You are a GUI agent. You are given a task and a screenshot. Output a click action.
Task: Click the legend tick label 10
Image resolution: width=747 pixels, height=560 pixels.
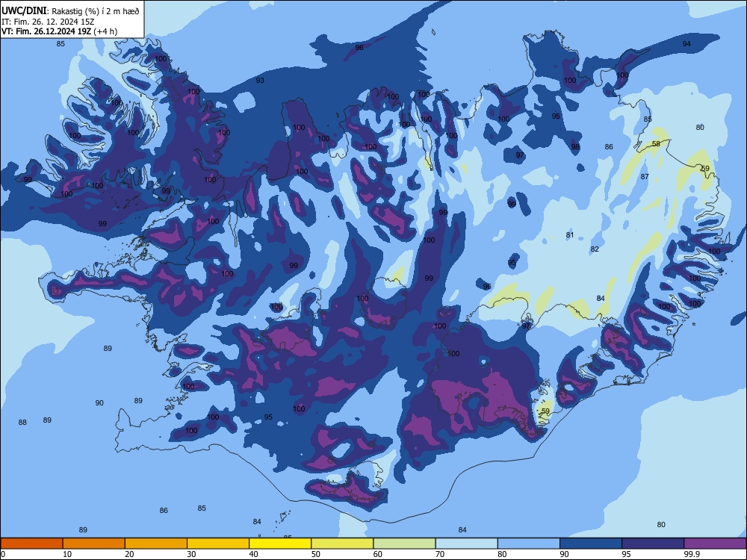click(x=67, y=554)
